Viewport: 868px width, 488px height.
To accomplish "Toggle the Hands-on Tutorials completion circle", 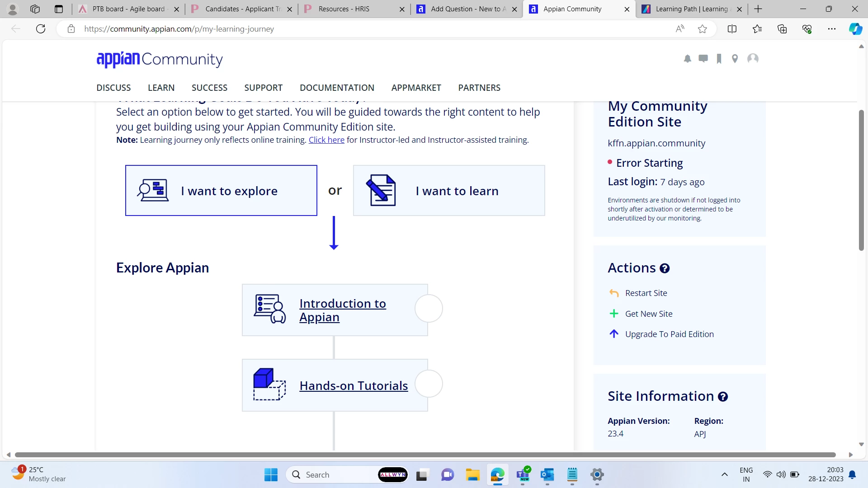I will point(429,384).
